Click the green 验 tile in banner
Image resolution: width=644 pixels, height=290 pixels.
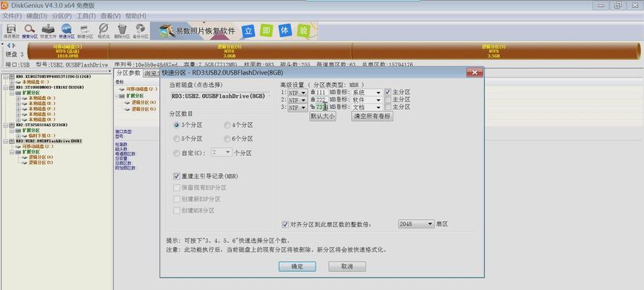tap(304, 30)
